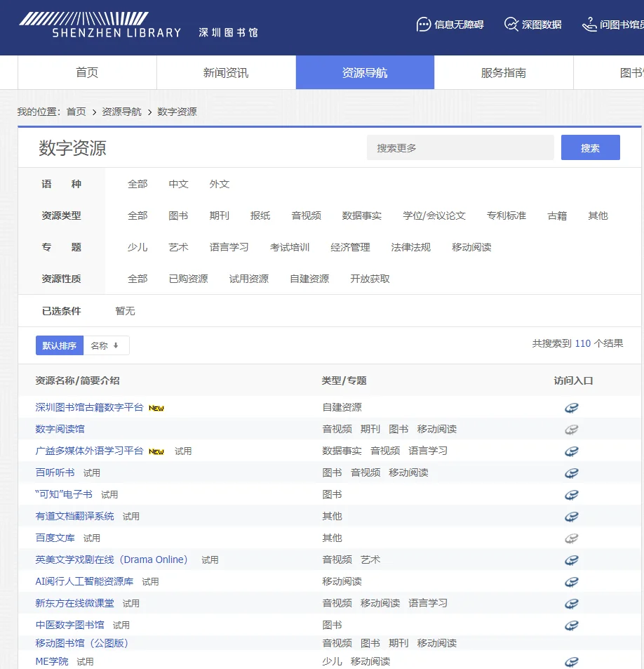Screen dimensions: 644x669
Task: Filter resource type by 报纸
Action: pyautogui.click(x=260, y=216)
